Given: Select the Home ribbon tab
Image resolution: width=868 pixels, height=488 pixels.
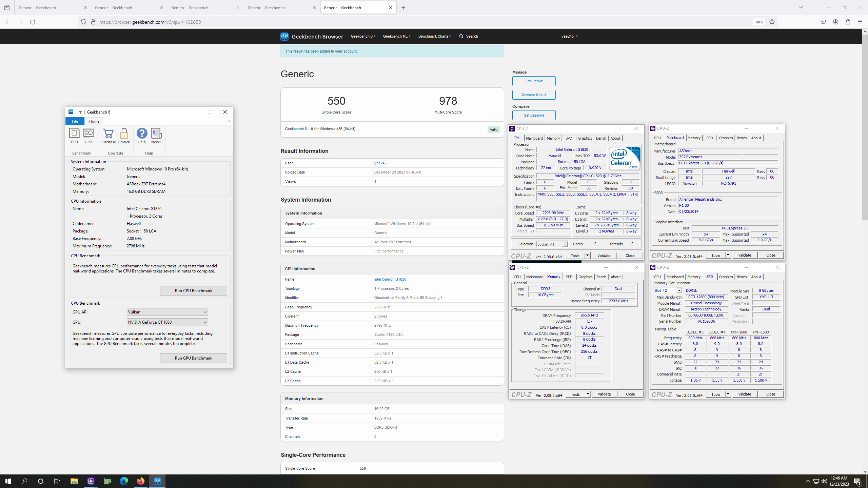Looking at the screenshot, I should (94, 121).
